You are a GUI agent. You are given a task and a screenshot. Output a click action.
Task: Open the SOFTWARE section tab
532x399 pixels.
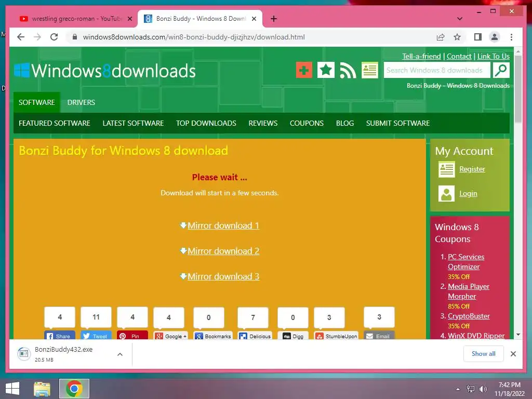click(37, 102)
